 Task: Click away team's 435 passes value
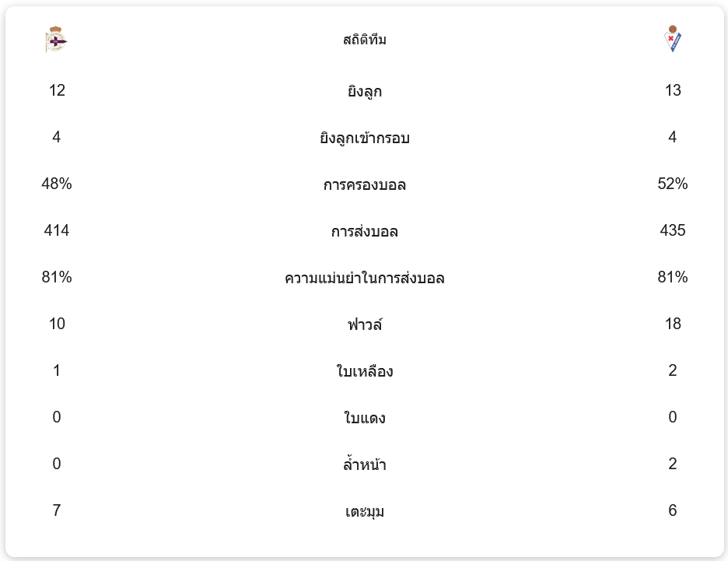point(673,231)
